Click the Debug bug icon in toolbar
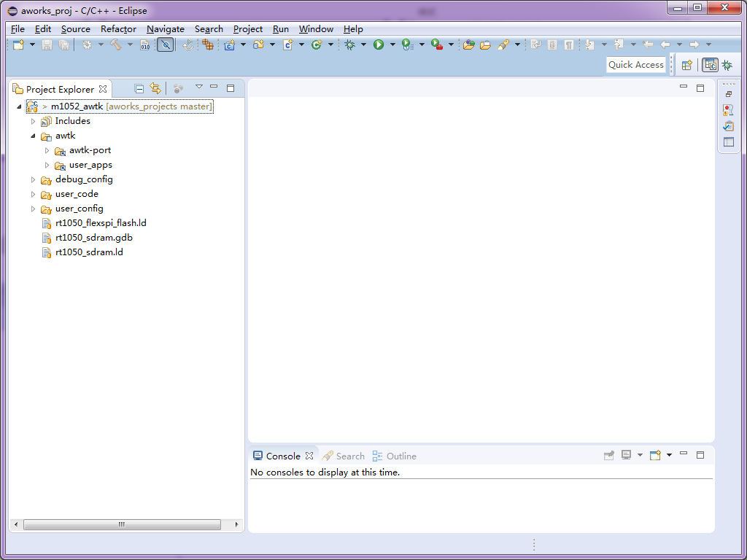Image resolution: width=747 pixels, height=560 pixels. [350, 45]
